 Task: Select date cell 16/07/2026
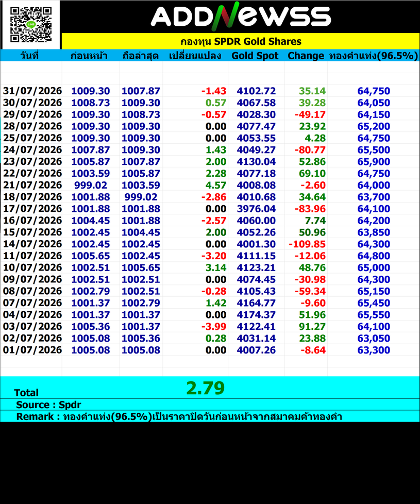[x=32, y=221]
